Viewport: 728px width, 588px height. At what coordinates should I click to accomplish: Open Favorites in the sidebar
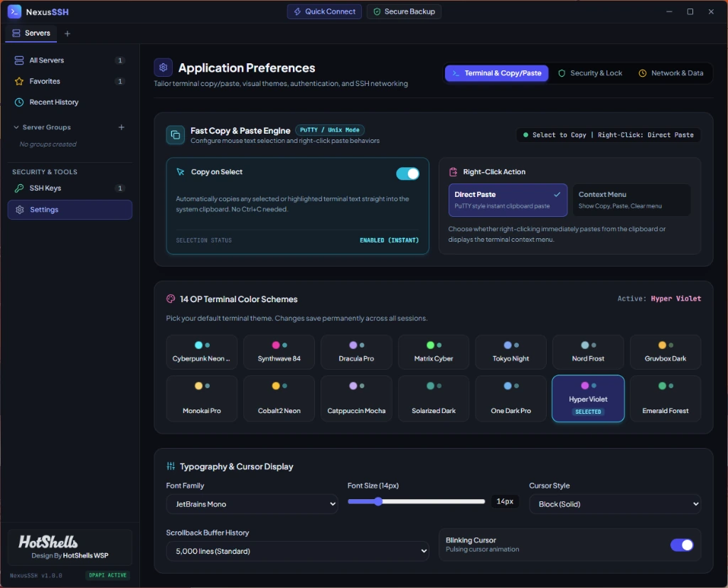point(70,81)
